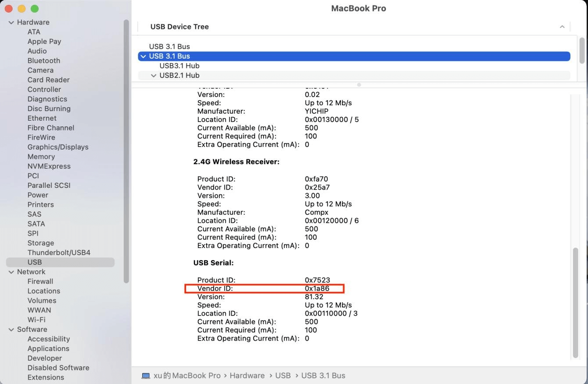Collapse the Software section in sidebar
Image resolution: width=588 pixels, height=384 pixels.
[x=11, y=330]
